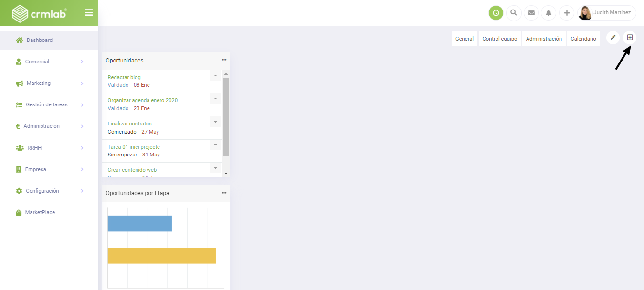This screenshot has width=644, height=290.
Task: Open Oportunidades por Etapa options menu
Action: (x=224, y=193)
